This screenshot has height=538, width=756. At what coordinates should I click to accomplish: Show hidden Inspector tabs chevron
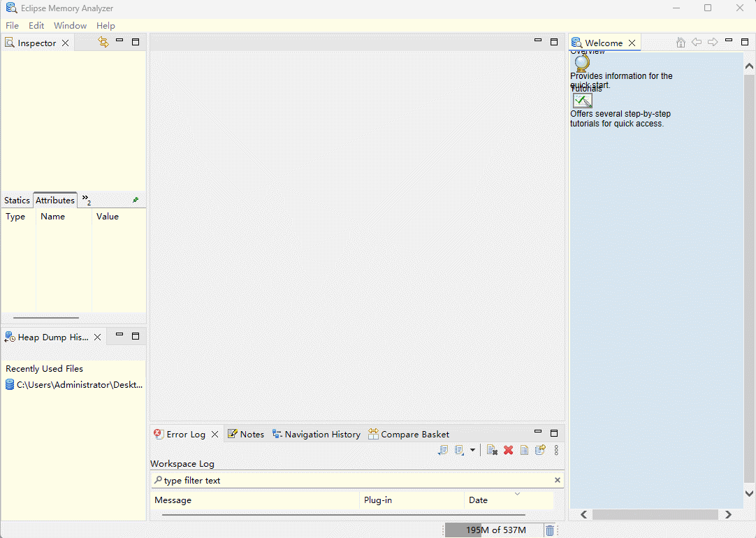(x=86, y=200)
